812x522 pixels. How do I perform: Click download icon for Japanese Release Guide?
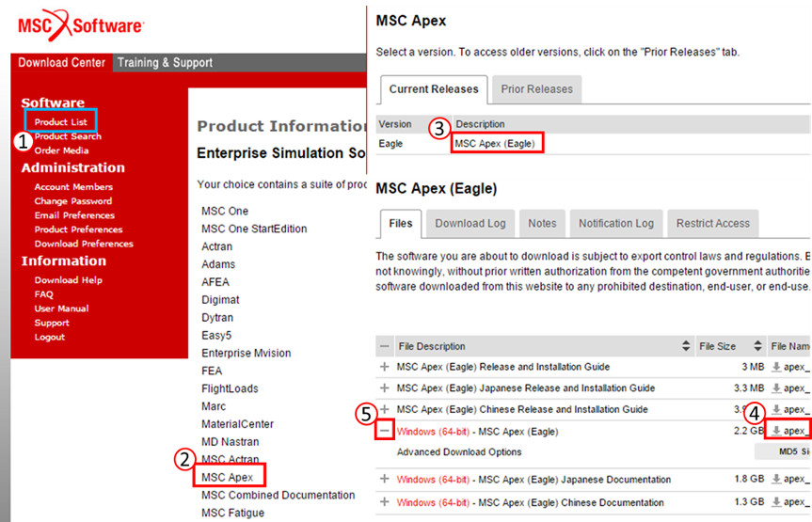click(776, 388)
